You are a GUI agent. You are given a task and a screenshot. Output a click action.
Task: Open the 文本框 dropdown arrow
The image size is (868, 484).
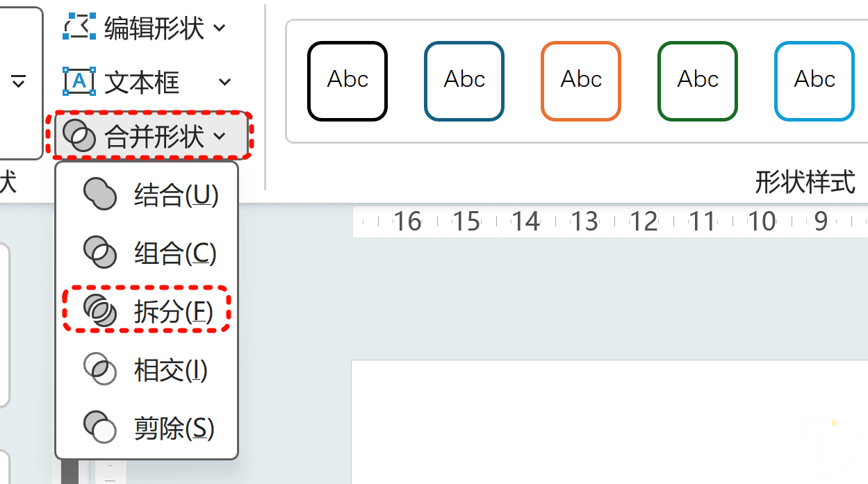224,82
